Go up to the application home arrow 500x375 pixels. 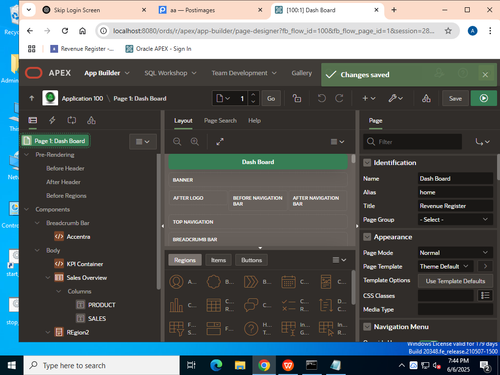(32, 98)
